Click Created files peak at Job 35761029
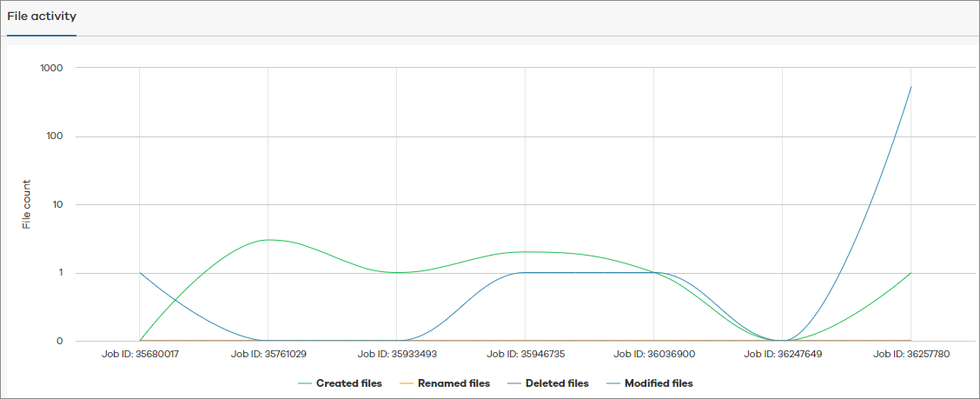Screen dimensions: 980x399 pyautogui.click(x=268, y=240)
